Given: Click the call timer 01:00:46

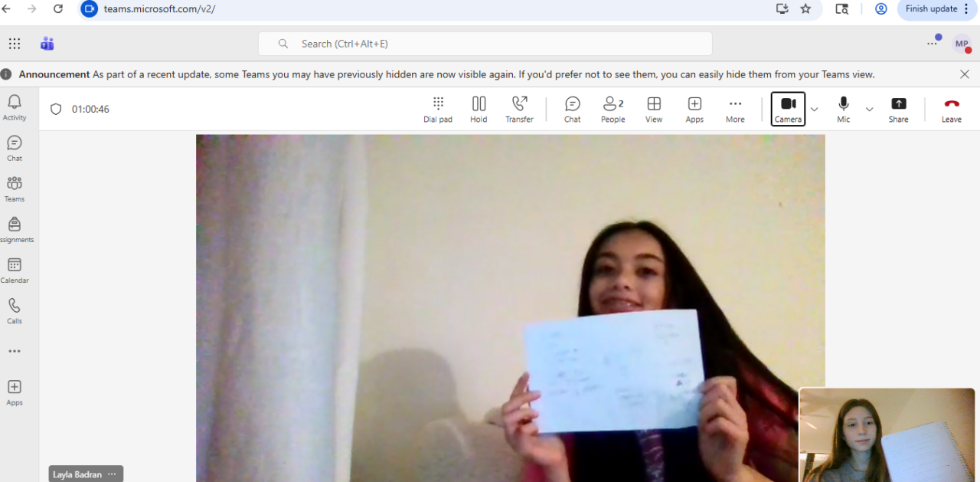Looking at the screenshot, I should point(90,109).
